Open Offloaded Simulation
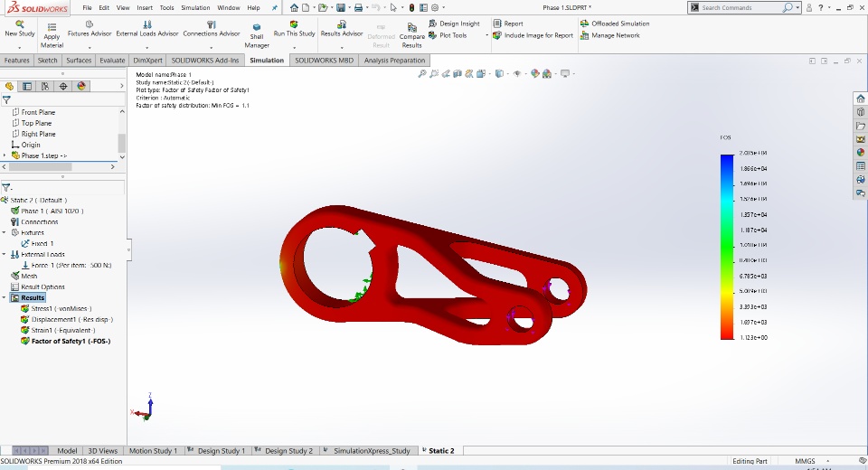Image resolution: width=868 pixels, height=470 pixels. 615,23
